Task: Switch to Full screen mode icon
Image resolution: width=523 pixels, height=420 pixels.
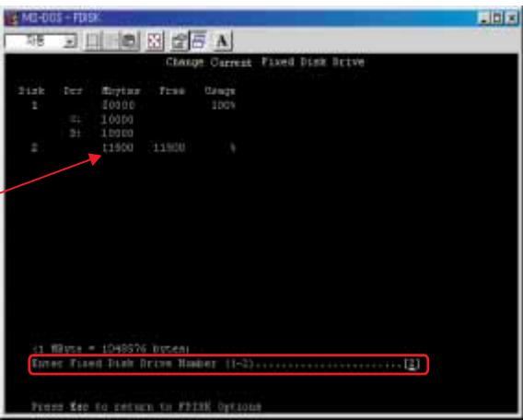Action: coord(155,41)
